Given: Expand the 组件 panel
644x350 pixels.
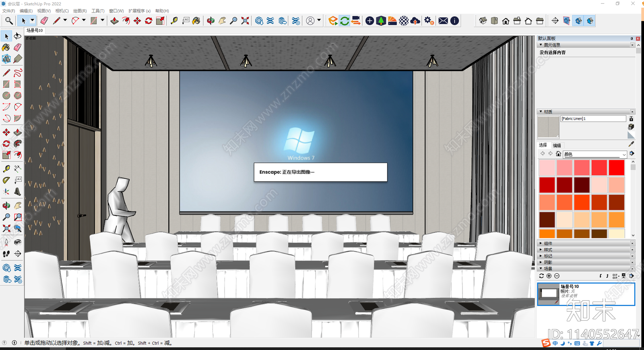Looking at the screenshot, I should pyautogui.click(x=541, y=243).
